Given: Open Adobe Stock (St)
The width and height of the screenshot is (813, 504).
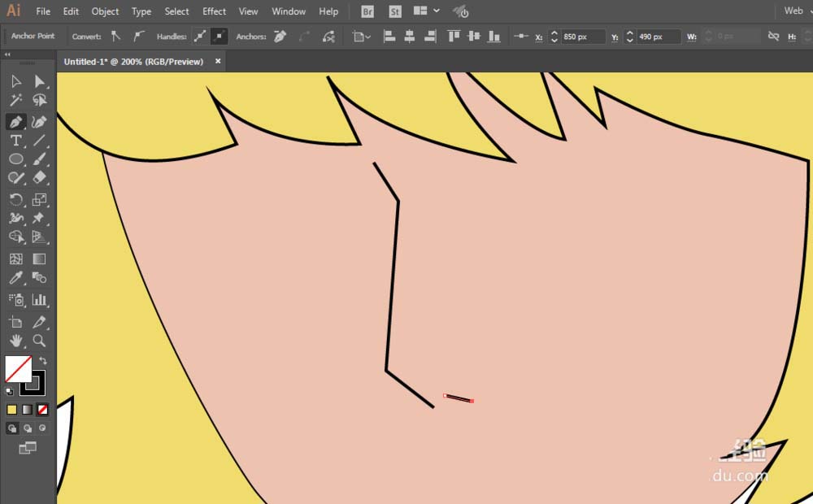Looking at the screenshot, I should 394,11.
